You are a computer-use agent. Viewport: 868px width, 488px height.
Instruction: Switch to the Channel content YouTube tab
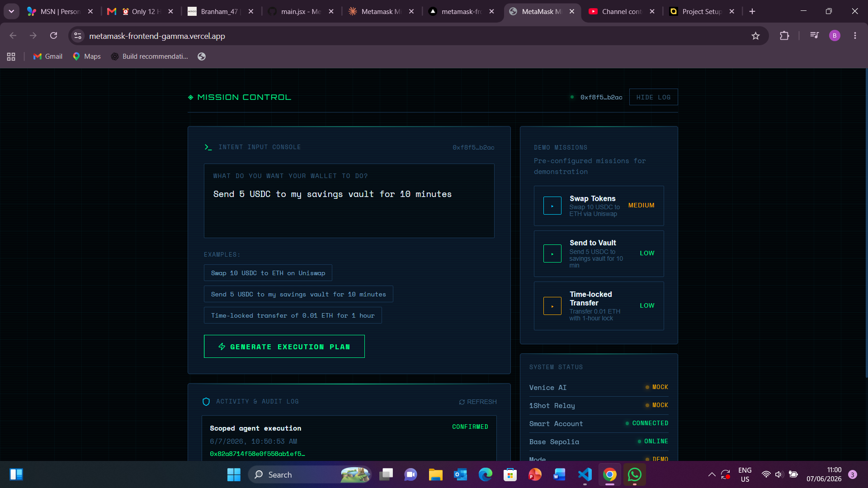(x=622, y=12)
